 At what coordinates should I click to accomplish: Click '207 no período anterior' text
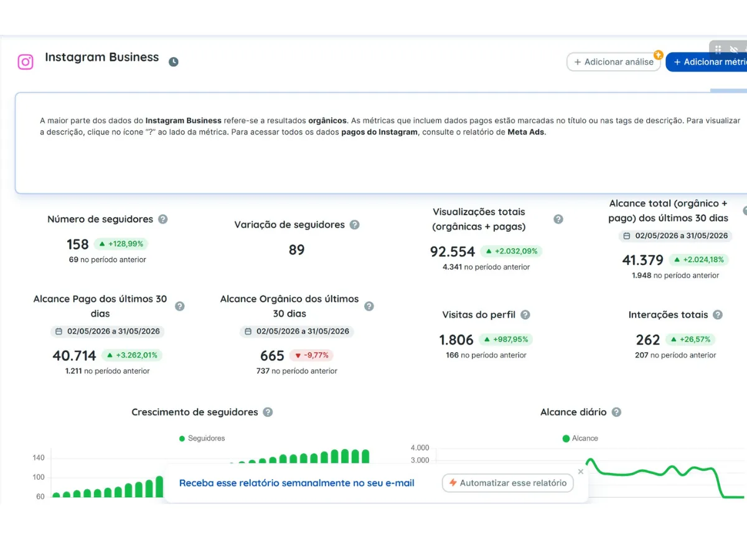point(675,355)
